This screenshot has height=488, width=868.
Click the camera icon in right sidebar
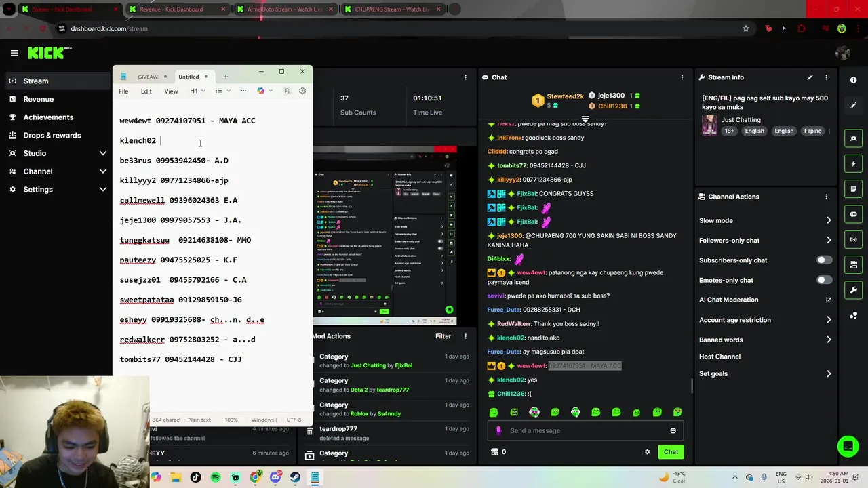(x=854, y=264)
